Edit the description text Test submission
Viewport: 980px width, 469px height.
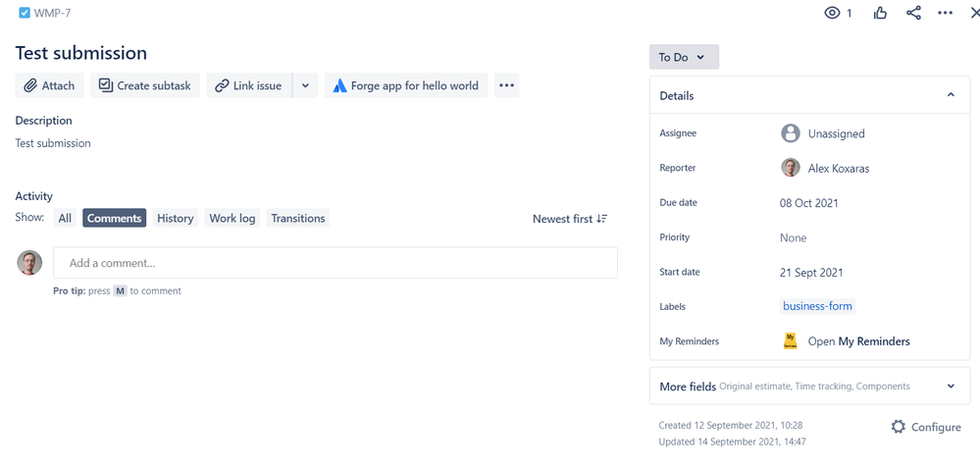53,143
